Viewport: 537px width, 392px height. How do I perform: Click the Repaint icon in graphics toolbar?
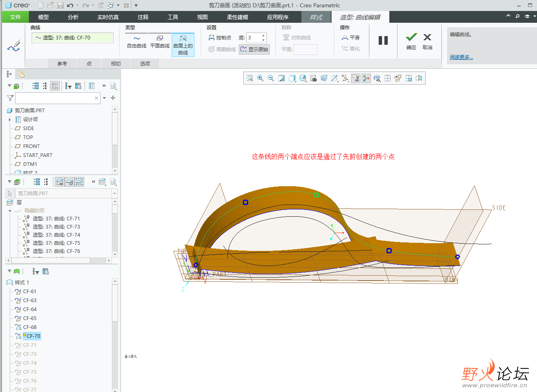tap(282, 78)
